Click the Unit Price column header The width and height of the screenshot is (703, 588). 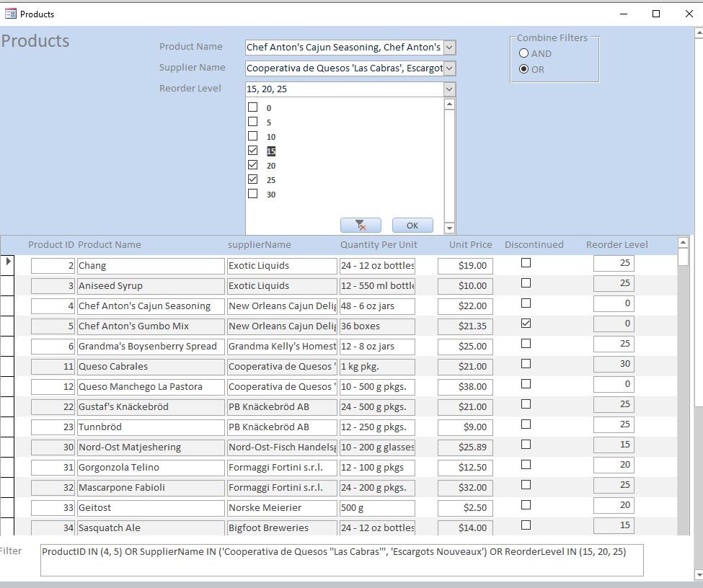[x=470, y=245]
